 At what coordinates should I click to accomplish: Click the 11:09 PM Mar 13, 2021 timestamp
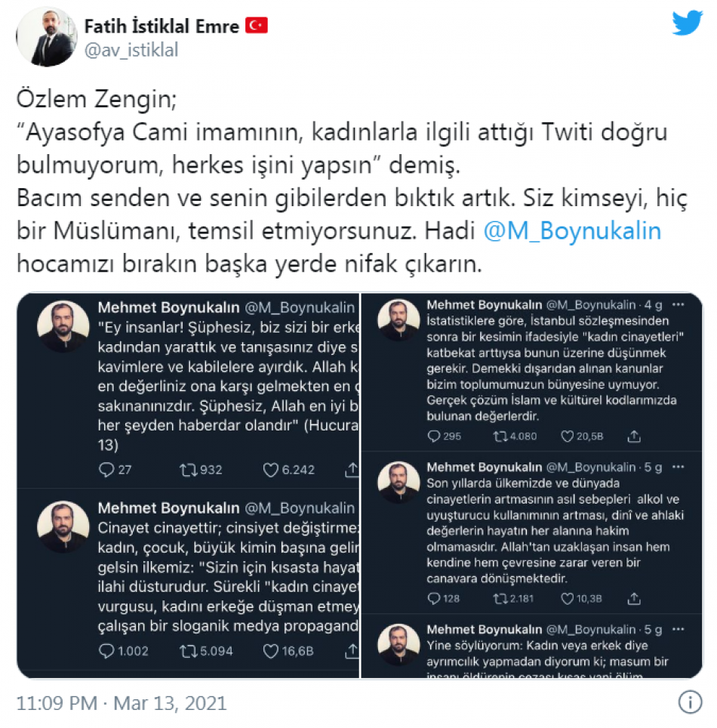coord(122,703)
